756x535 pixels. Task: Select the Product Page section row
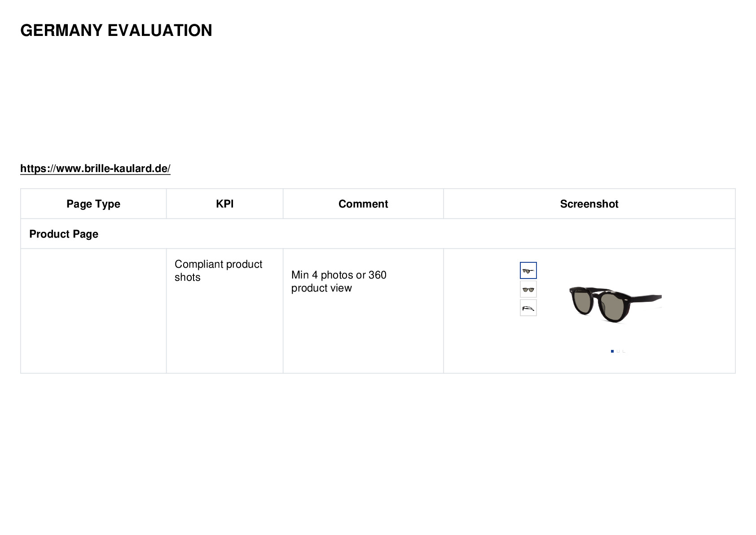coord(378,234)
